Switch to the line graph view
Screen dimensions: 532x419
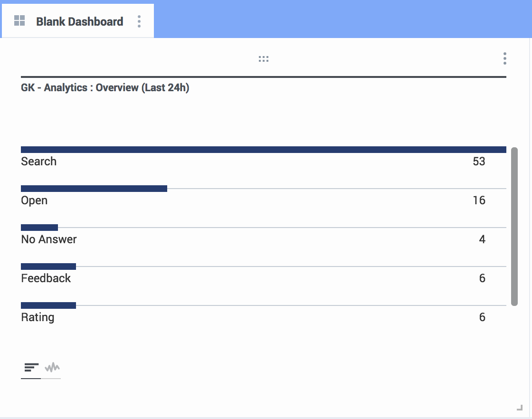52,368
